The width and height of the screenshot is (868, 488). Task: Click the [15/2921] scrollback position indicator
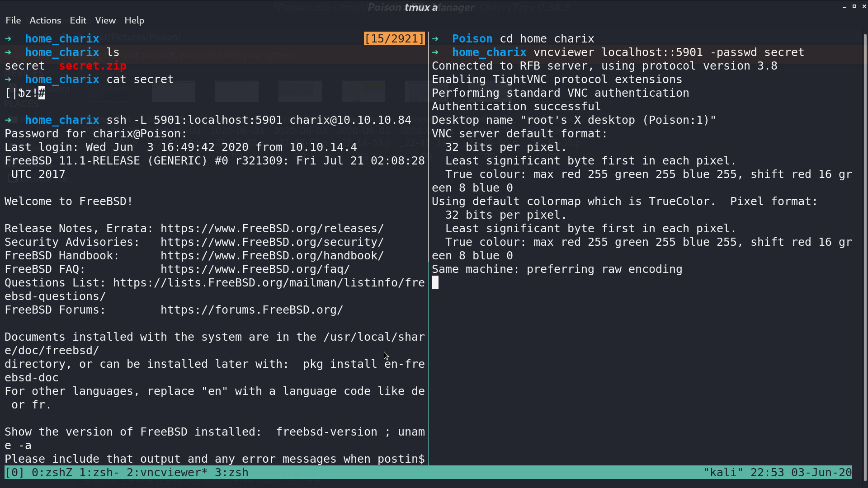point(394,38)
